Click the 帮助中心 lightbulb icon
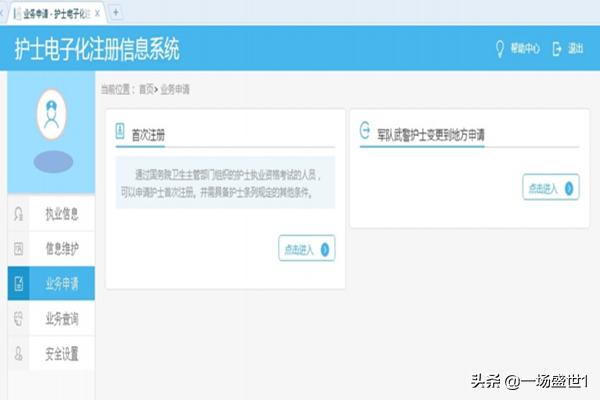Image resolution: width=600 pixels, height=400 pixels. click(x=501, y=48)
